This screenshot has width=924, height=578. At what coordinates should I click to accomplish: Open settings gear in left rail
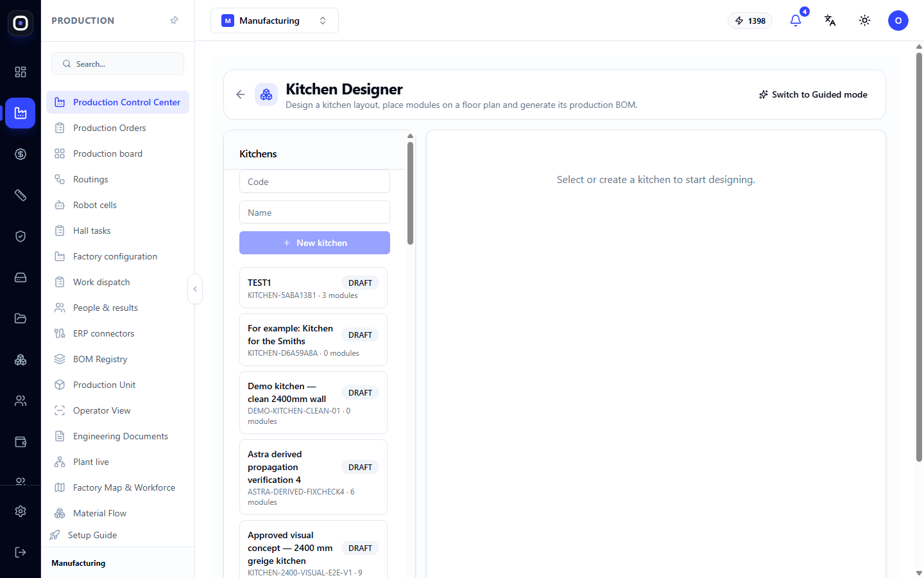click(x=21, y=511)
